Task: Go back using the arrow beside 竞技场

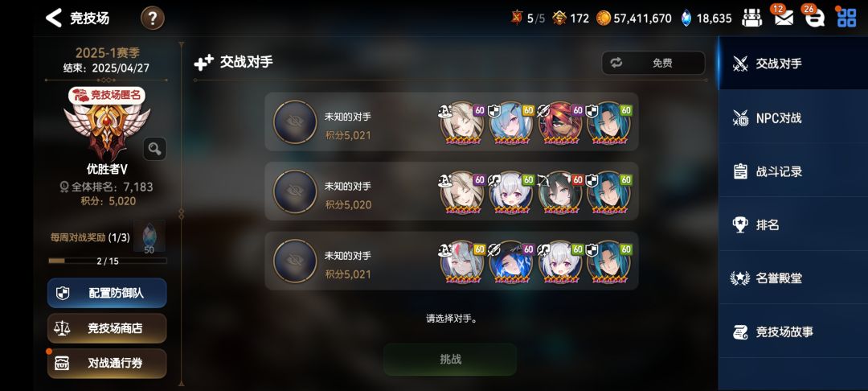Action: click(54, 18)
